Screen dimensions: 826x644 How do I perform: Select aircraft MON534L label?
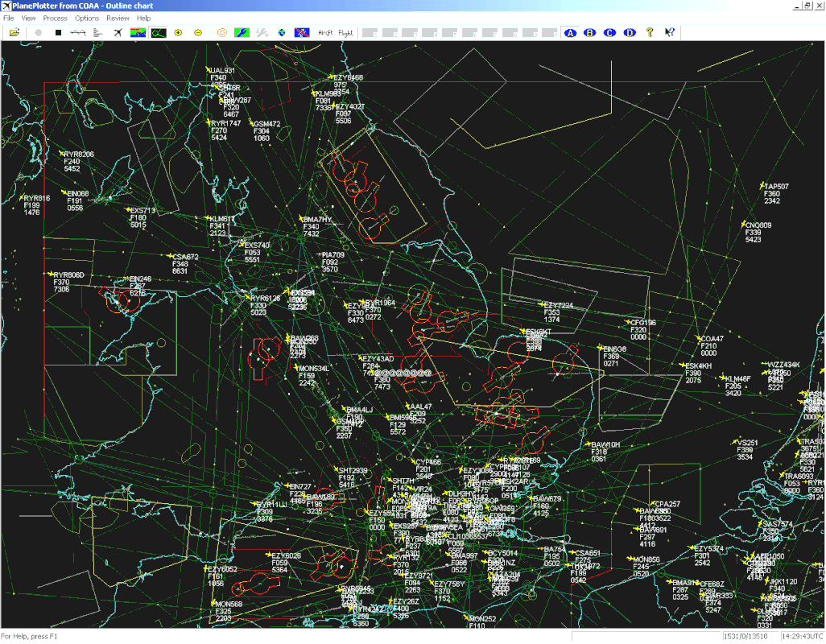[x=314, y=369]
